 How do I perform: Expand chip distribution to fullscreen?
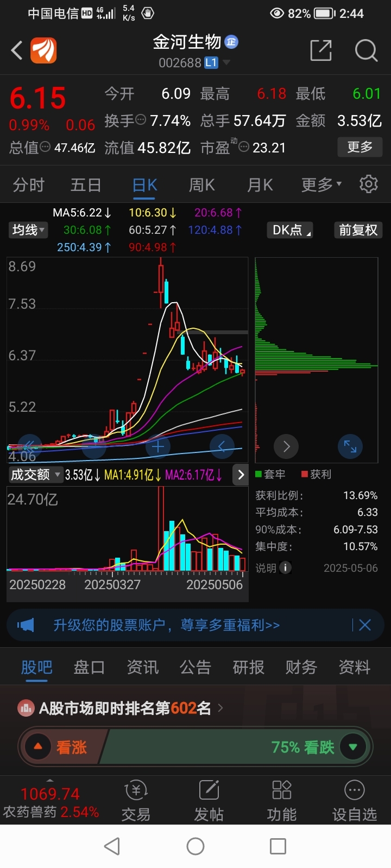click(350, 446)
